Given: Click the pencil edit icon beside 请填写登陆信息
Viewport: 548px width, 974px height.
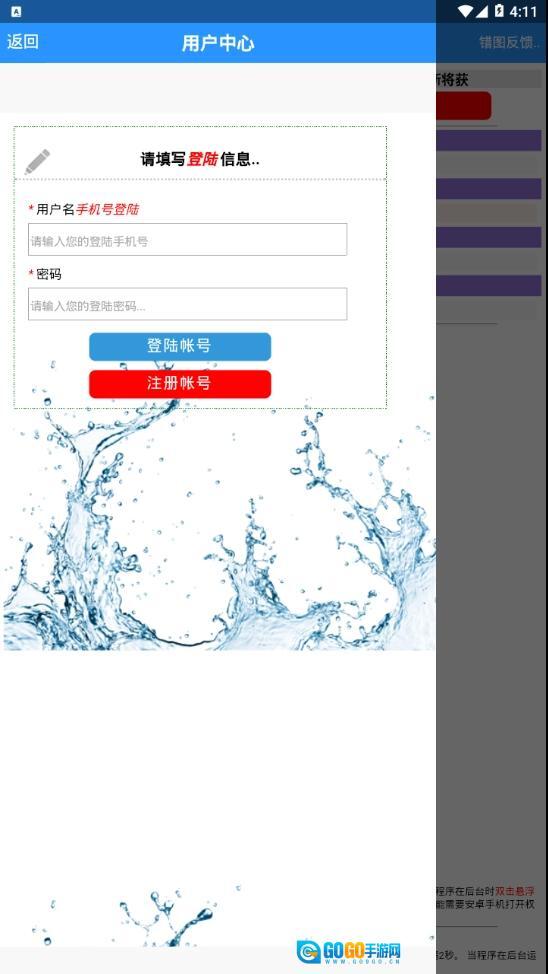Looking at the screenshot, I should [x=37, y=162].
